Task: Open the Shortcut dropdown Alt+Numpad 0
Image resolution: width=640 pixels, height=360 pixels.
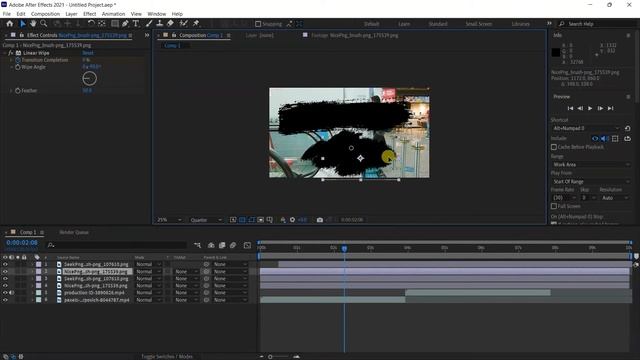Action: pos(585,128)
